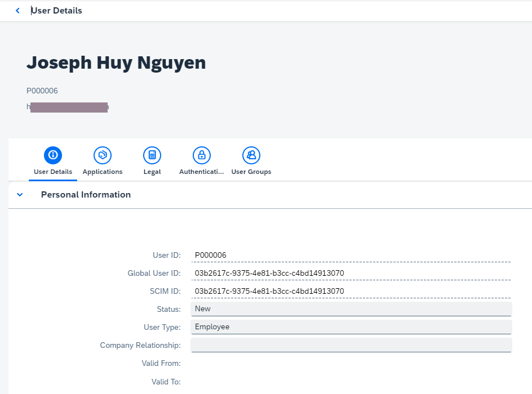Viewport: 532px width, 394px height.
Task: Click the User Details page title
Action: point(56,11)
